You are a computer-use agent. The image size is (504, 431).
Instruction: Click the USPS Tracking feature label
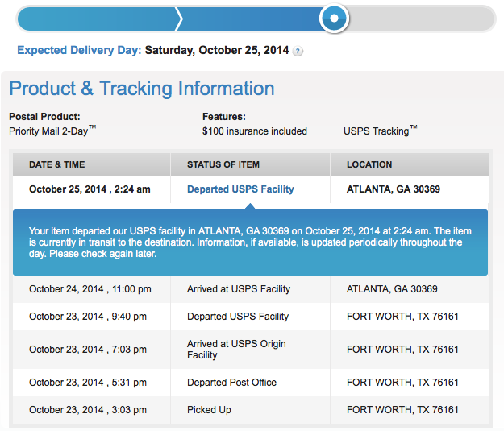(381, 131)
